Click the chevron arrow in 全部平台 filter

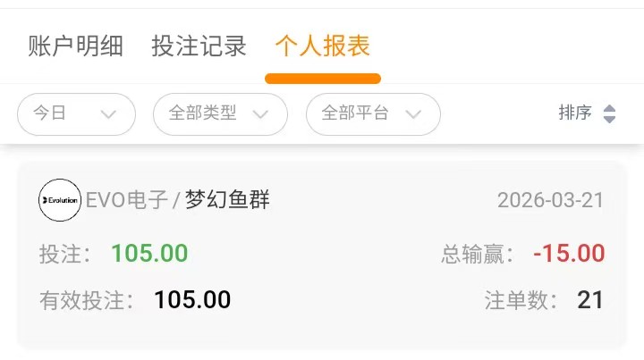413,114
